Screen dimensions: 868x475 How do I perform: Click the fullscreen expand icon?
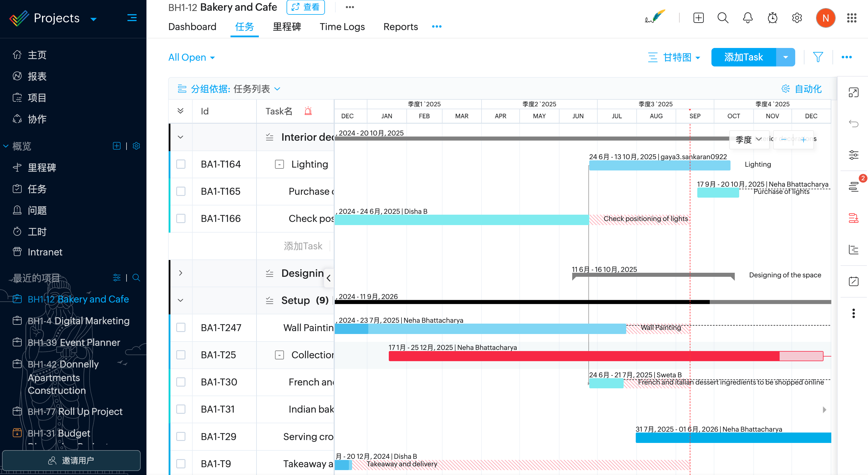853,92
